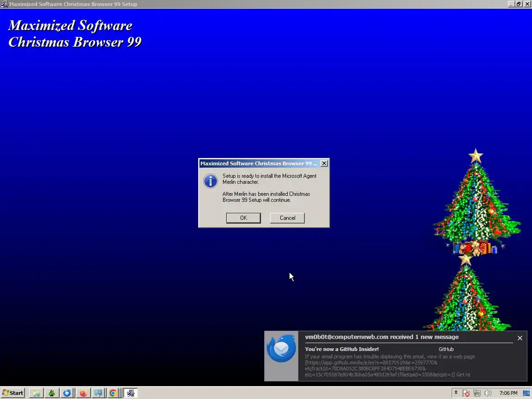Launch Google Chrome from the taskbar
This screenshot has width=532, height=399.
tap(113, 393)
